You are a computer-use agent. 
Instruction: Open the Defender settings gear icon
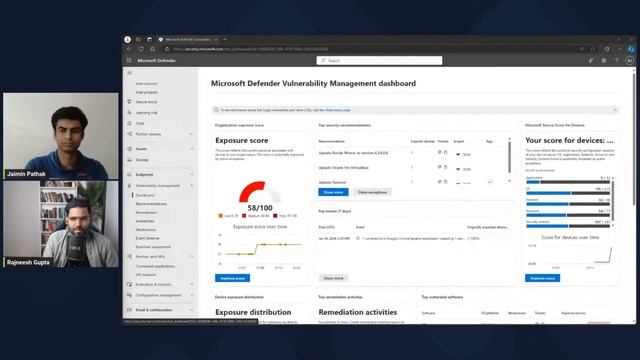click(604, 60)
